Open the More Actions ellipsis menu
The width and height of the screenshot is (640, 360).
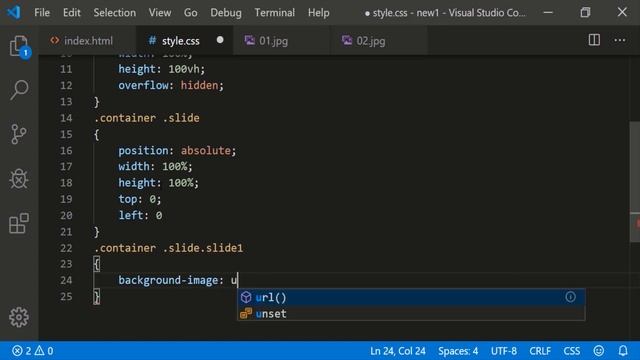coord(620,40)
